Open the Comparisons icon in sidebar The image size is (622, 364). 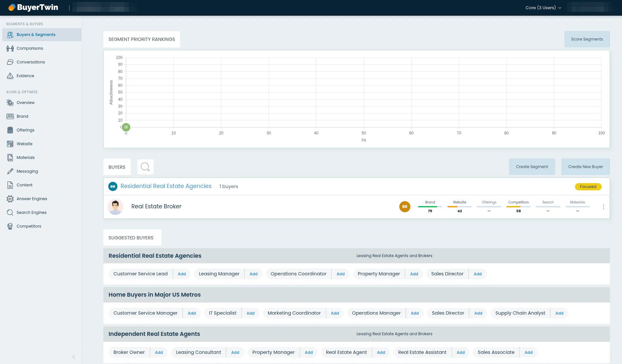pyautogui.click(x=10, y=48)
